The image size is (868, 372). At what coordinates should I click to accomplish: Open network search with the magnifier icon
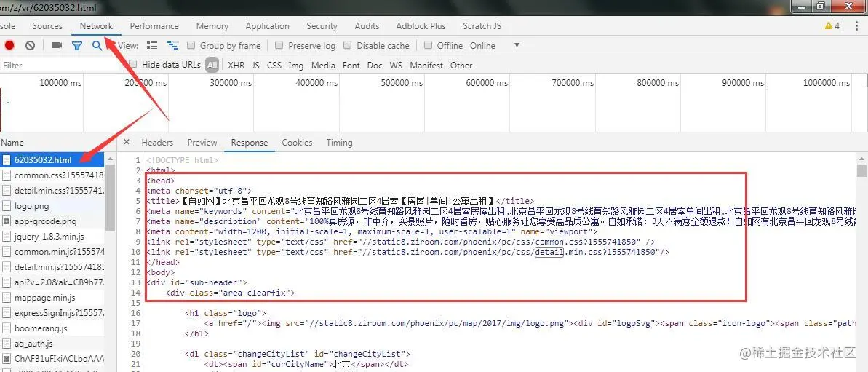[97, 45]
